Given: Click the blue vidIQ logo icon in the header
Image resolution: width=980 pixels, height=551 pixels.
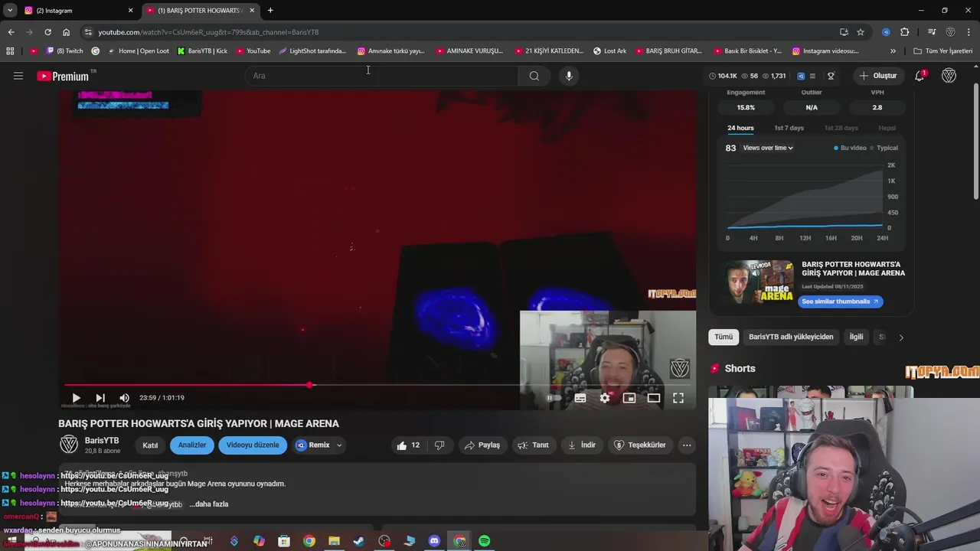Looking at the screenshot, I should point(801,76).
